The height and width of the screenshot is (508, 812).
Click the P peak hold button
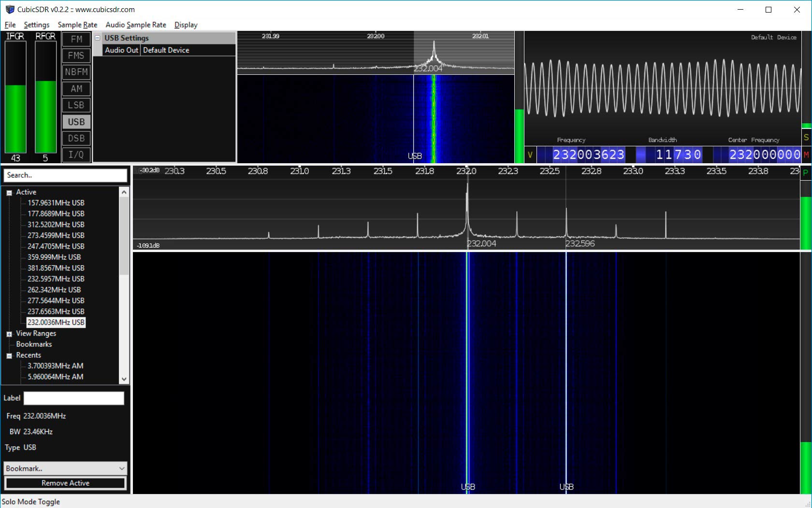[x=806, y=172]
